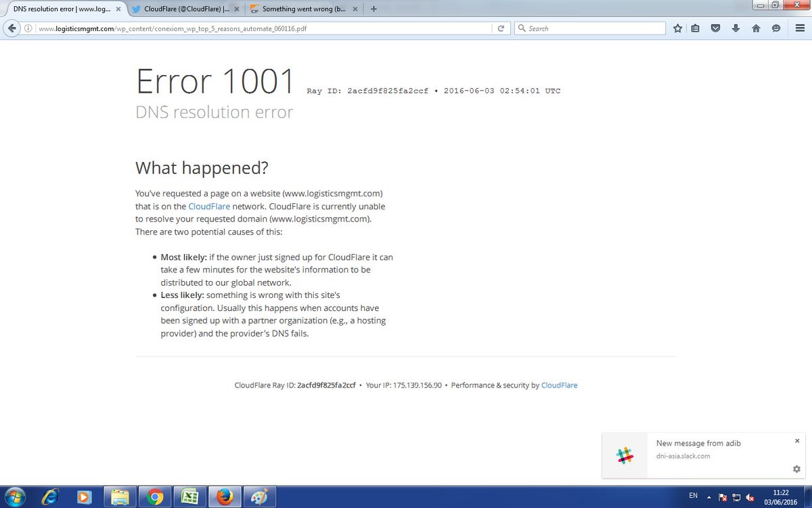Open Firefox Hello chat smiley icon
812x508 pixels.
[x=776, y=28]
